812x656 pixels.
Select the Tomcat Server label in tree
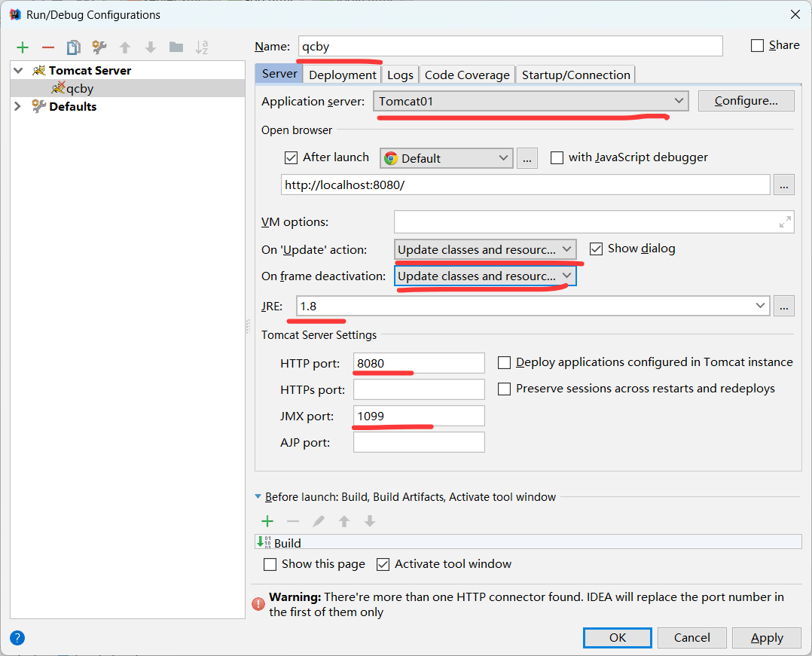[x=90, y=70]
